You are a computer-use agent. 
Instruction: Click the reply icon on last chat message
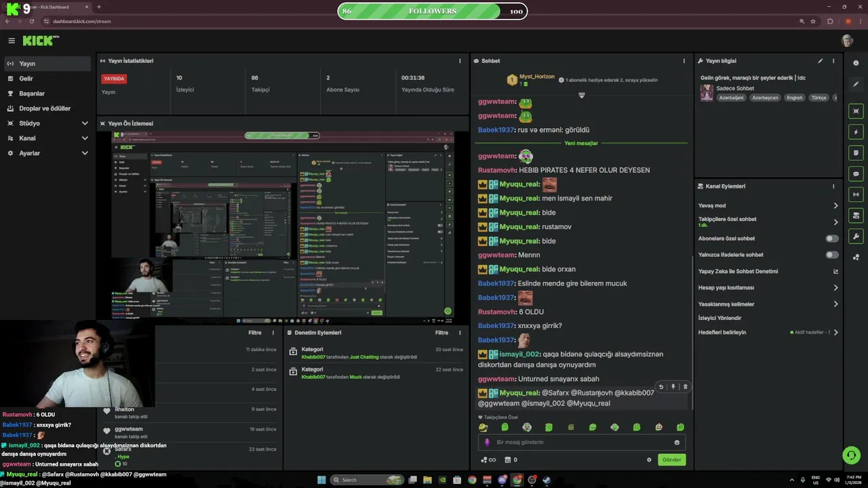pos(661,387)
